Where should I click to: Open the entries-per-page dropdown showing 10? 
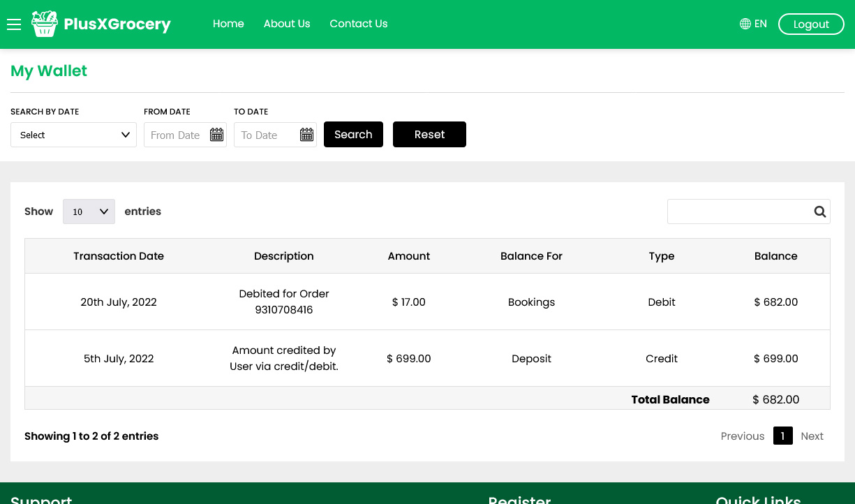point(89,212)
